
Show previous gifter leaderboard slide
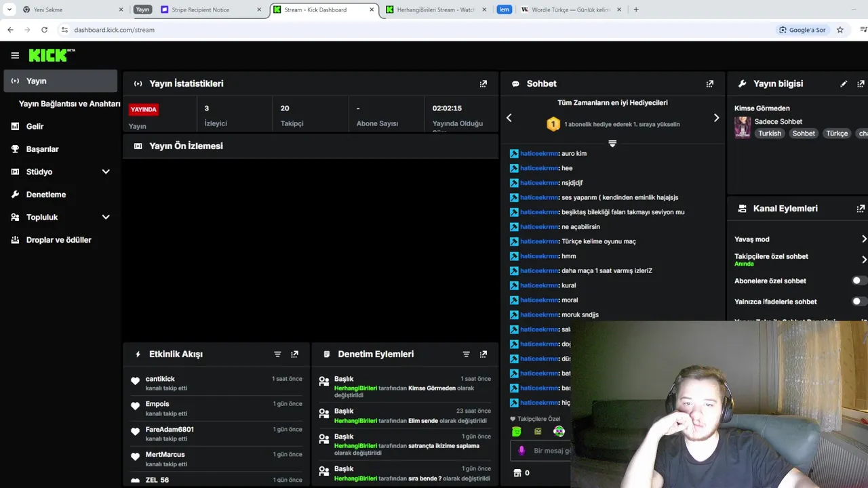tap(509, 118)
